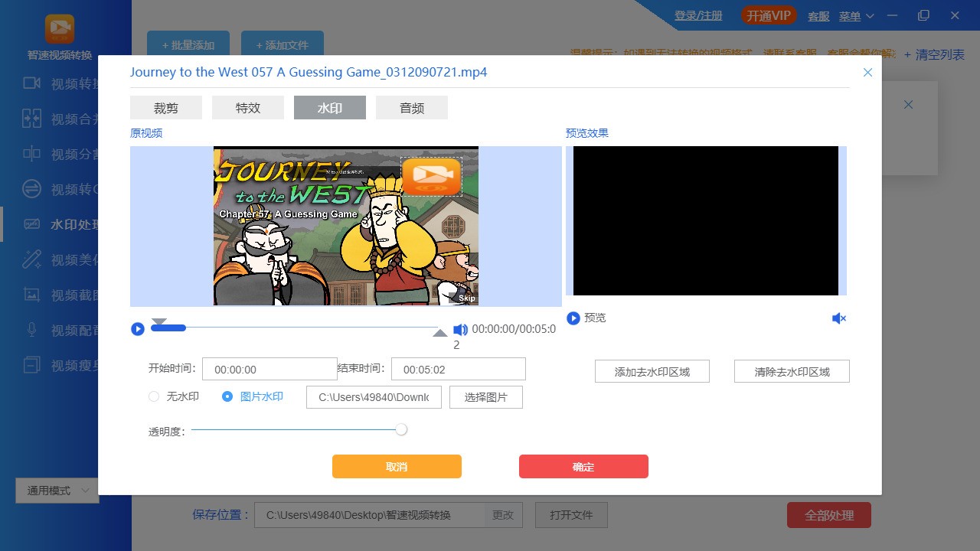Click the start marker on timeline
Viewport: 980px width, 551px height.
pos(158,322)
